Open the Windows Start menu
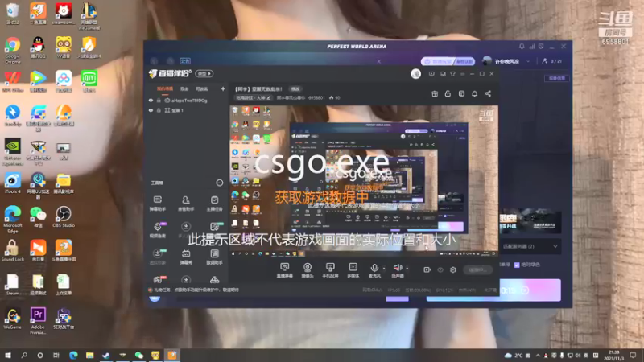The image size is (644, 362). 8,355
